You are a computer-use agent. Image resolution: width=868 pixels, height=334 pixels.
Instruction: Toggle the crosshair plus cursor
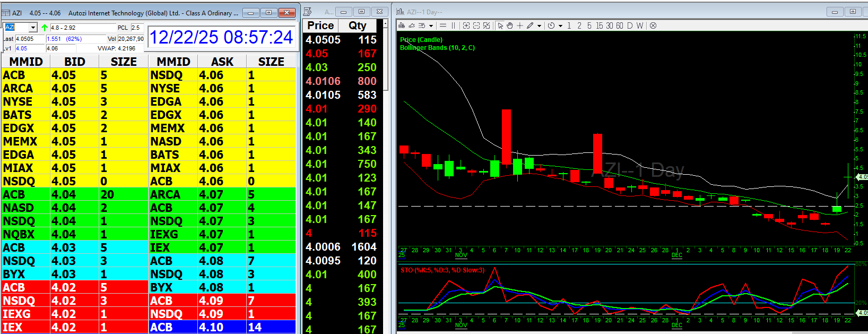pos(520,25)
